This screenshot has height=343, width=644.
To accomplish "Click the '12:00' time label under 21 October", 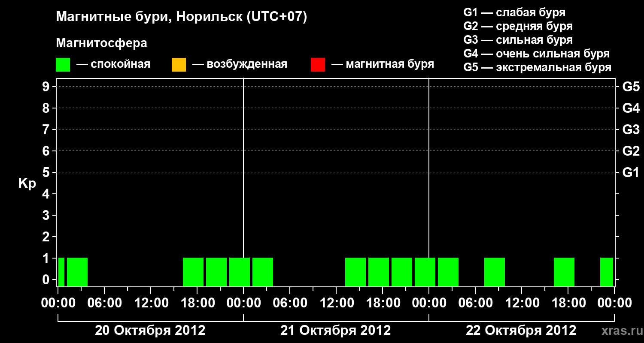I will 336,303.
